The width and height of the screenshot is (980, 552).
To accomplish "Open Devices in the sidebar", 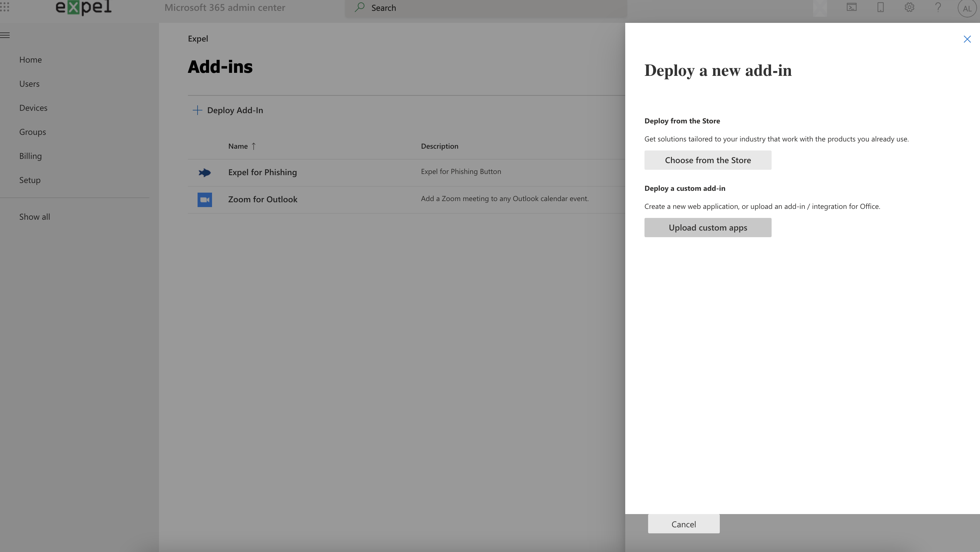I will tap(33, 108).
